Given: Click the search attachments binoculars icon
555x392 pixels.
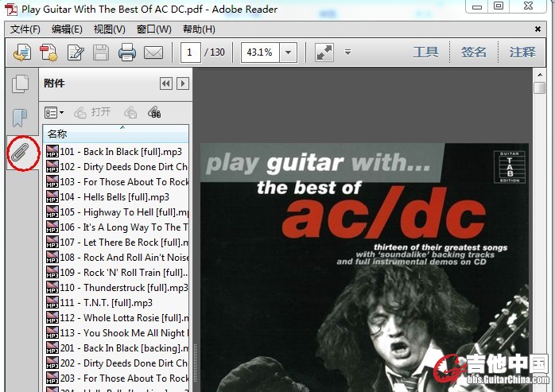Looking at the screenshot, I should (153, 112).
